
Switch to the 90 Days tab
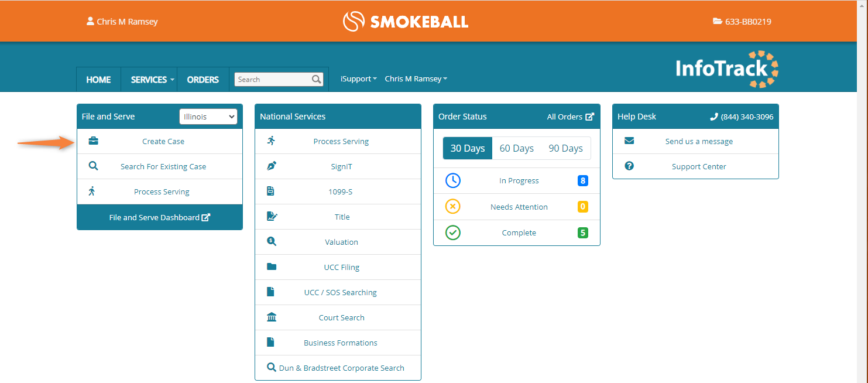pyautogui.click(x=565, y=148)
